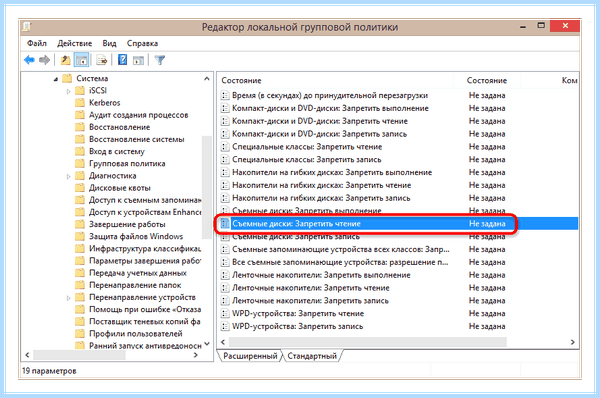Click the Диагностика folder icon
This screenshot has width=600, height=398.
pyautogui.click(x=80, y=176)
